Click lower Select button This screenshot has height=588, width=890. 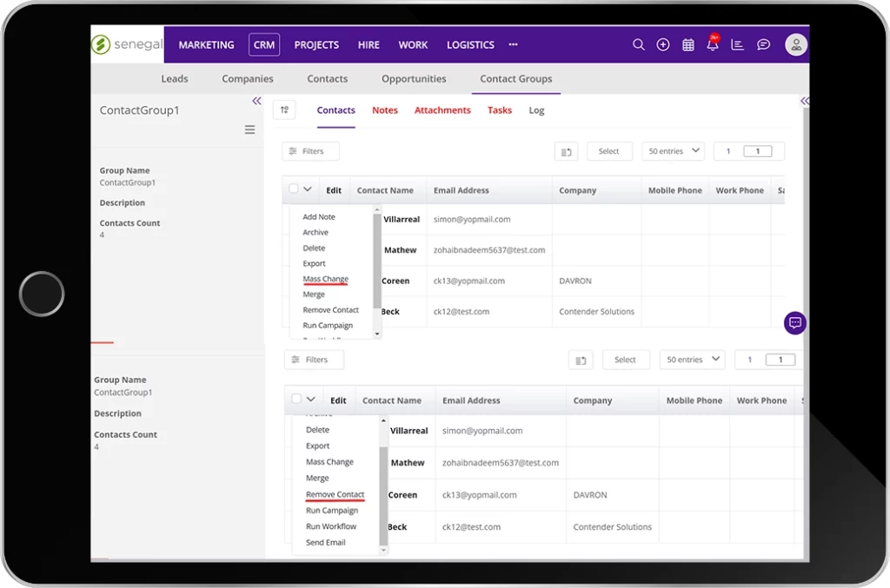tap(625, 360)
